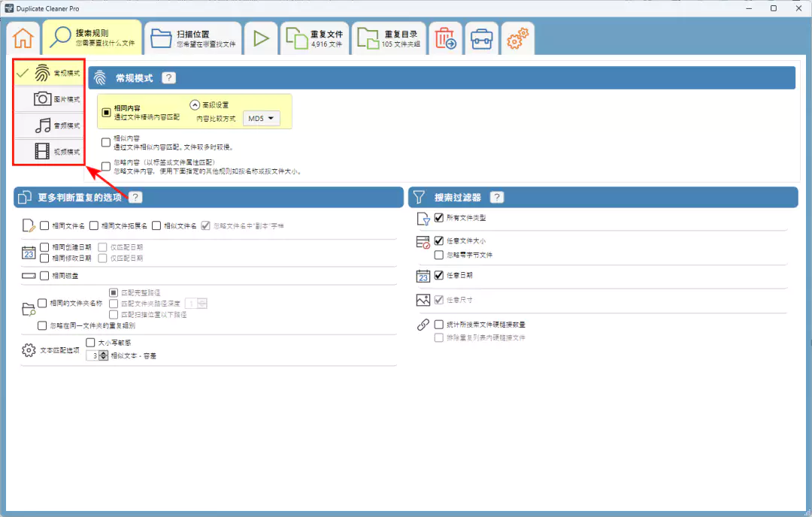Collapse the 高级设置 advanced settings chevron
The width and height of the screenshot is (812, 517).
point(195,105)
